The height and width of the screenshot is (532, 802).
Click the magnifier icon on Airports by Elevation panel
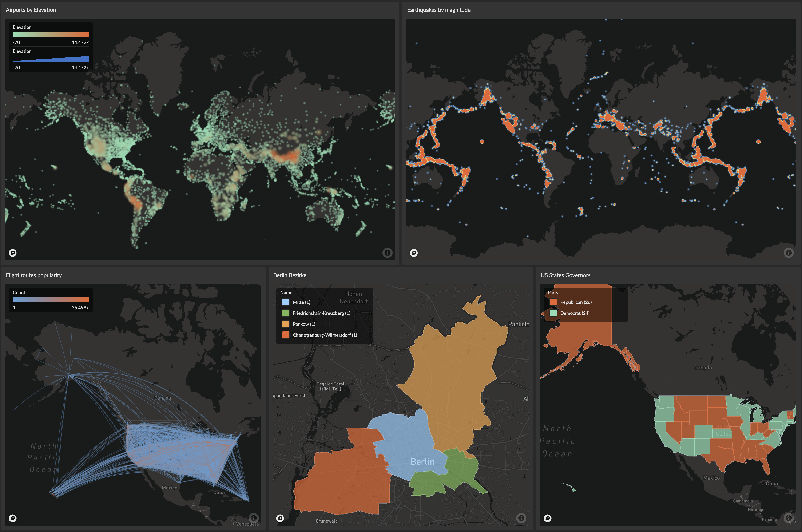pyautogui.click(x=13, y=253)
